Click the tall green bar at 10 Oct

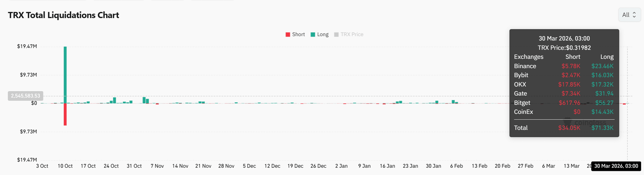pos(65,74)
